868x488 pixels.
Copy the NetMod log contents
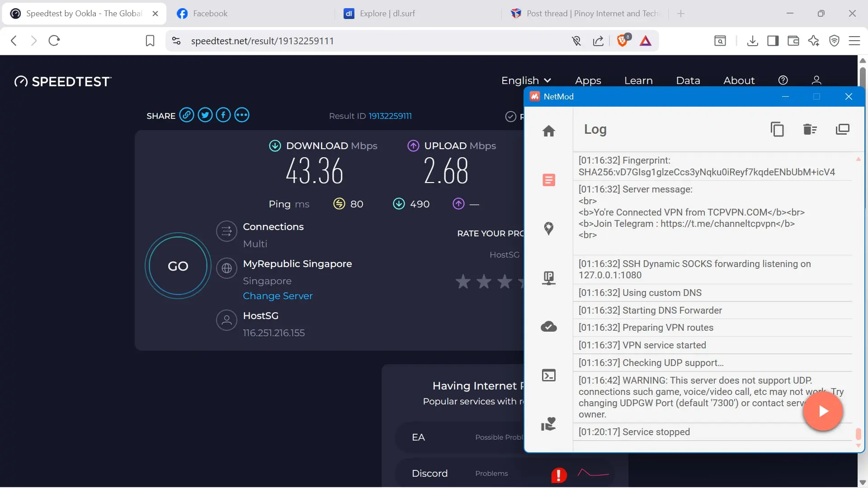pos(777,130)
